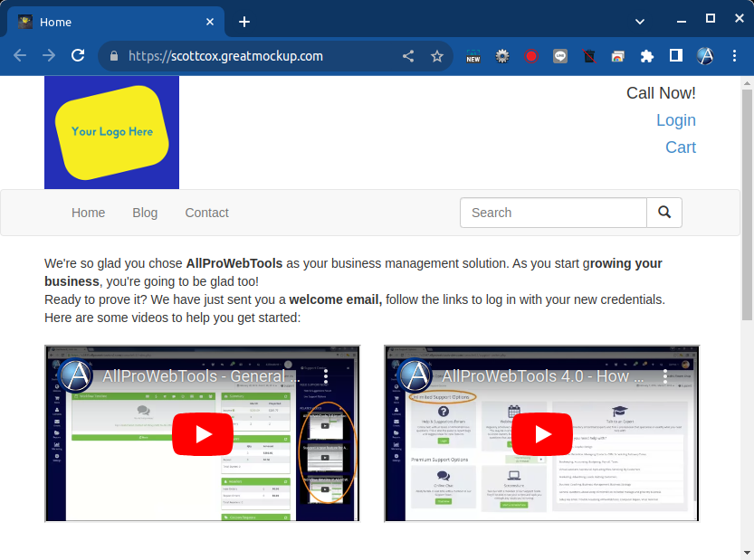Open the rainbow window extension icon
754x560 pixels.
point(618,56)
